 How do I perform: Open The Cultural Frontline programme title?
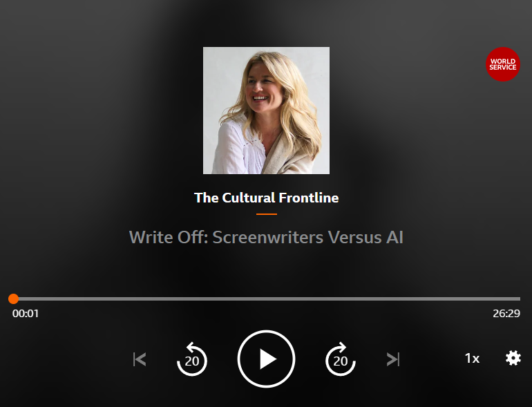(266, 198)
